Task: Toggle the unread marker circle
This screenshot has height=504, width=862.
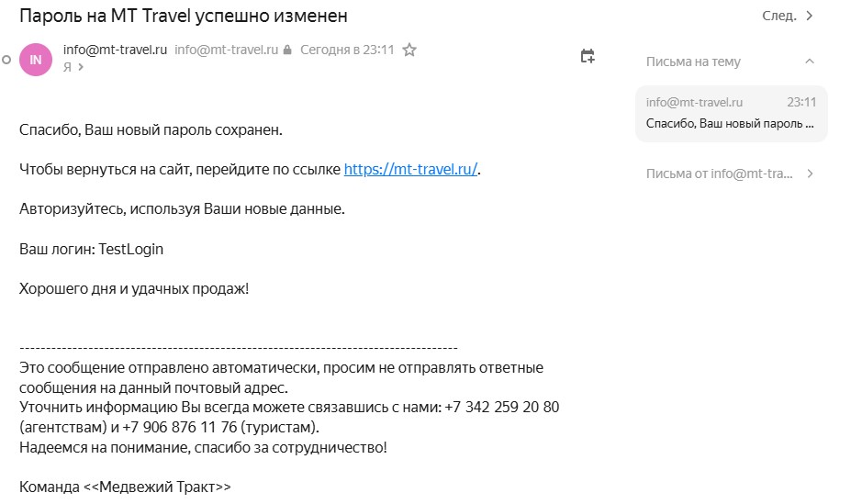Action: point(6,60)
